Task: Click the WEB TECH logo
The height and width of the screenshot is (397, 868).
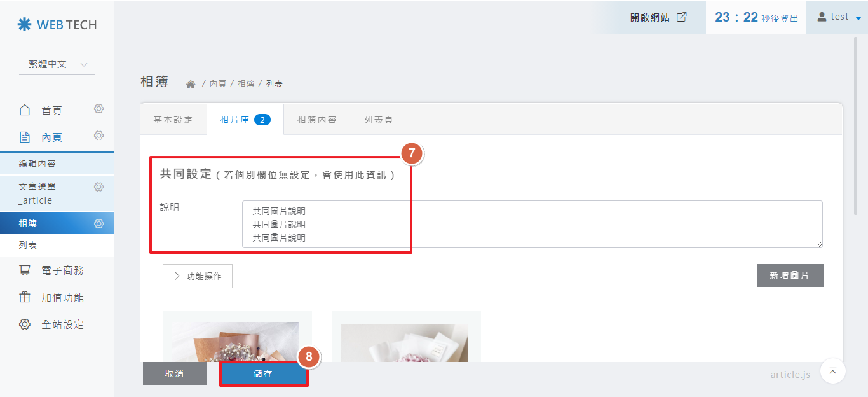Action: [57, 25]
